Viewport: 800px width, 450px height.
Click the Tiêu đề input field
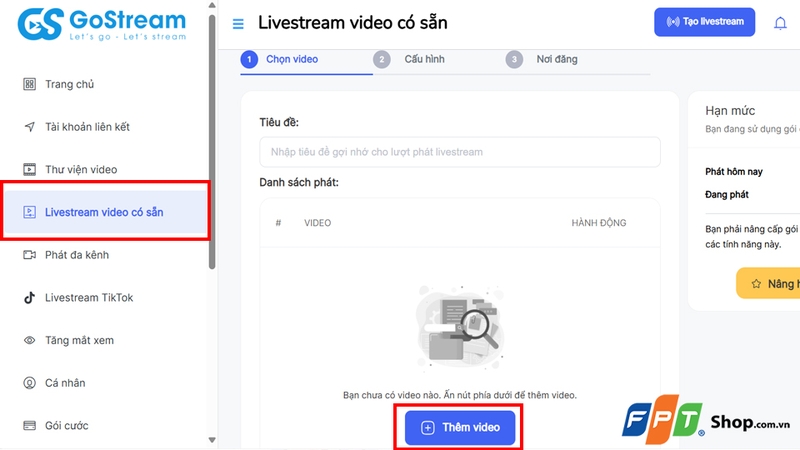coord(460,152)
